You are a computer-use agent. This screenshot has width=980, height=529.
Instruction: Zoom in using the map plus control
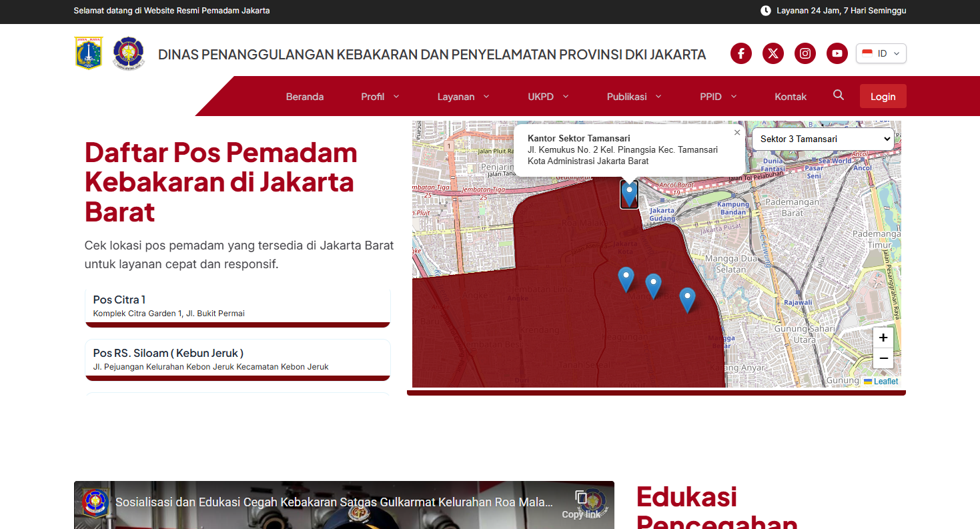pyautogui.click(x=883, y=338)
